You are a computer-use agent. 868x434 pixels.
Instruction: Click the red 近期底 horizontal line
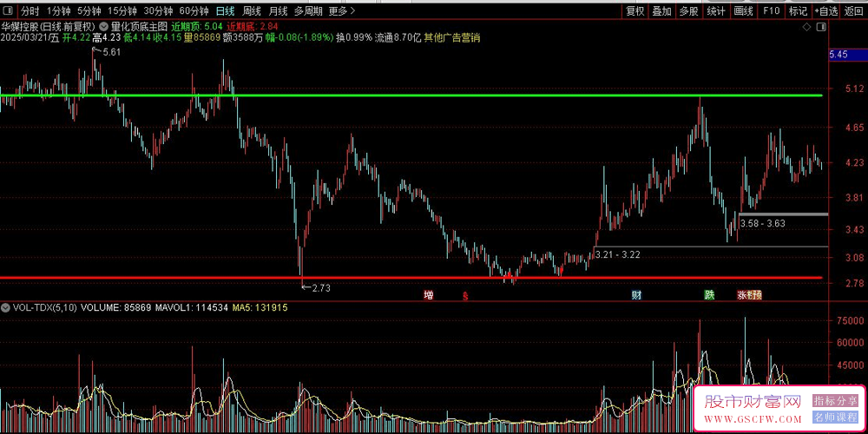pos(411,278)
